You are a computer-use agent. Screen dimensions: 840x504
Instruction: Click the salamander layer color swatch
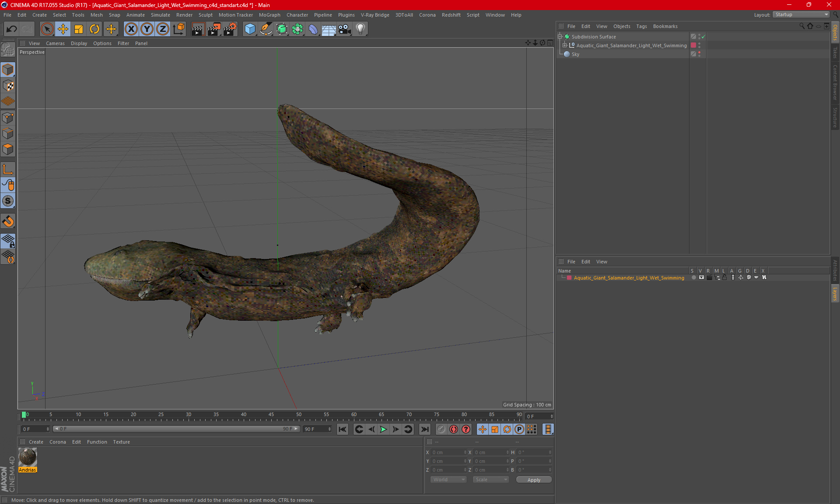[x=569, y=278]
